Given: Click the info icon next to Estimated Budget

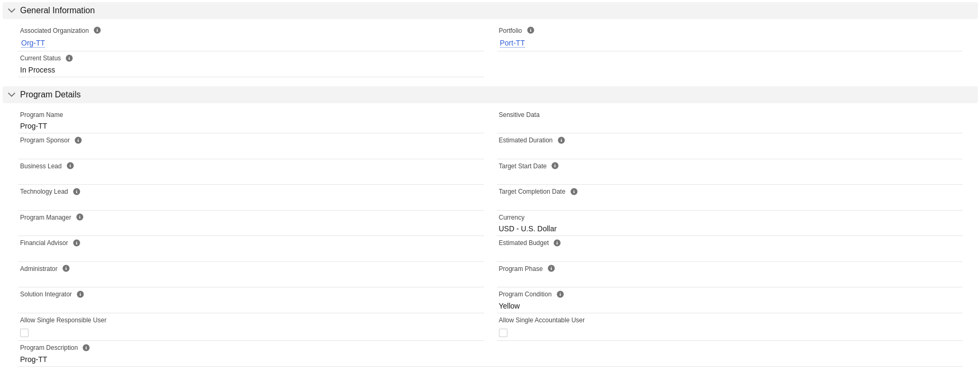Looking at the screenshot, I should (x=557, y=243).
